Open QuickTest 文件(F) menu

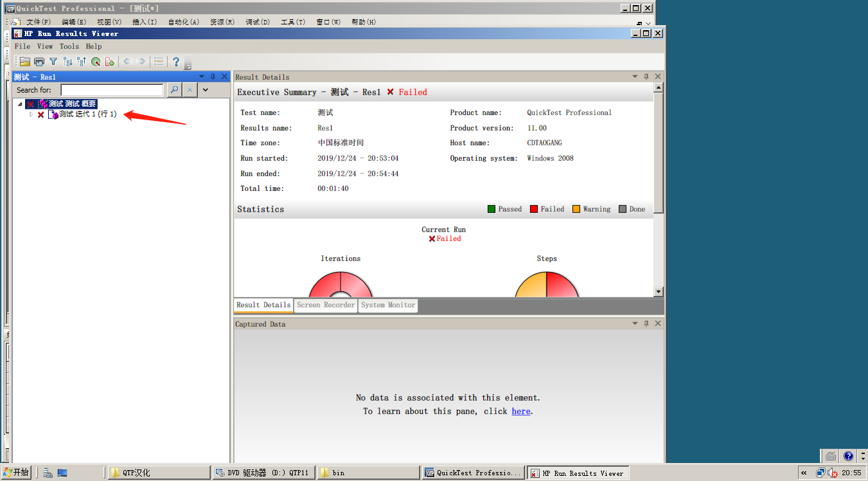click(39, 22)
